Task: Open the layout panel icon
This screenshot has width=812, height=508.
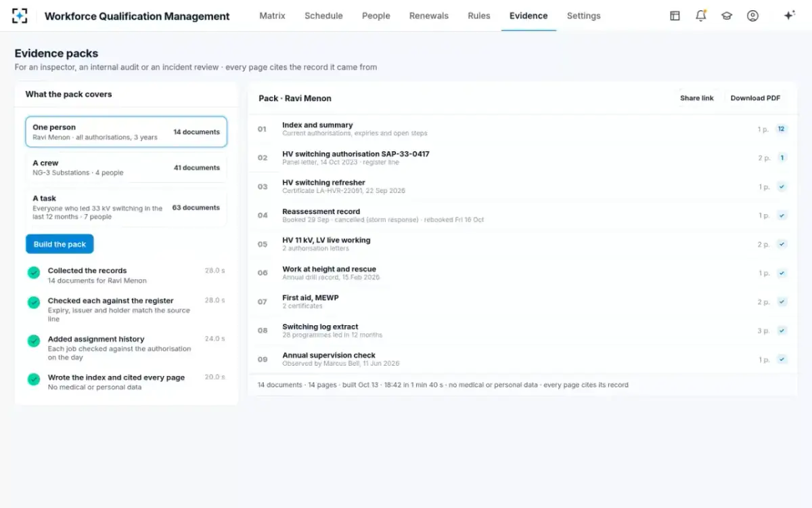Action: (675, 16)
